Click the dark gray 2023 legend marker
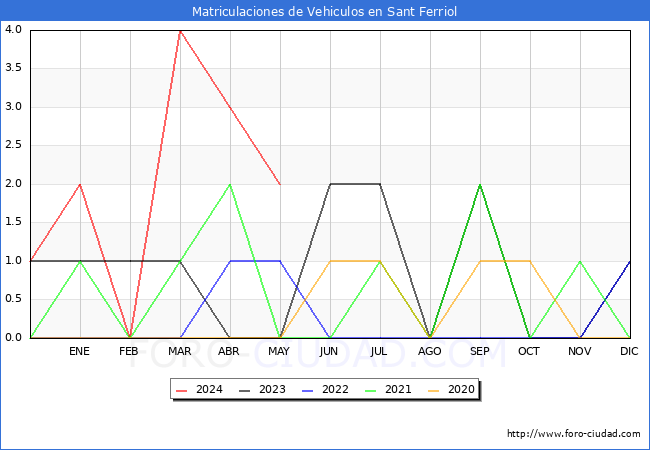The image size is (650, 450). coord(245,390)
